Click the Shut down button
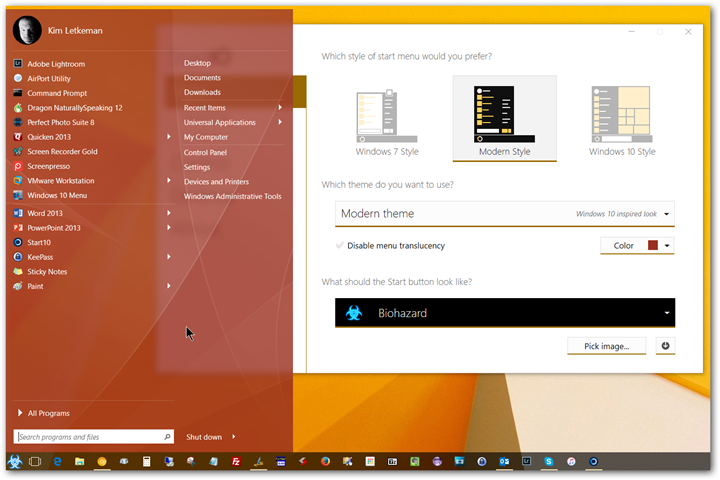The image size is (720, 480). pos(204,437)
